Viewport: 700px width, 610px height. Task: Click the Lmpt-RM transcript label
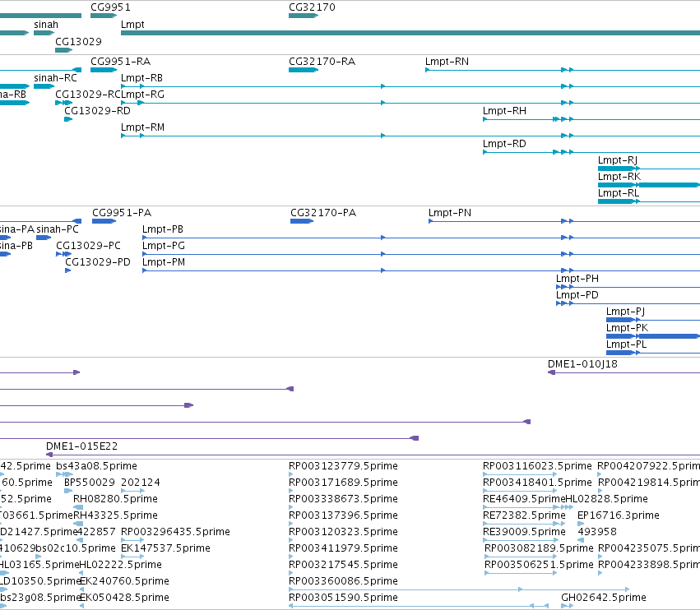[143, 127]
